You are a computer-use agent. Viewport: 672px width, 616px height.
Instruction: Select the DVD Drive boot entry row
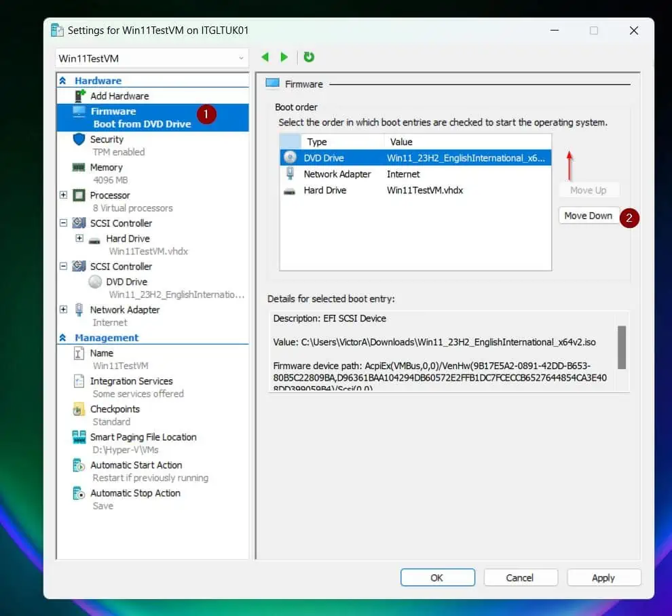click(x=415, y=157)
